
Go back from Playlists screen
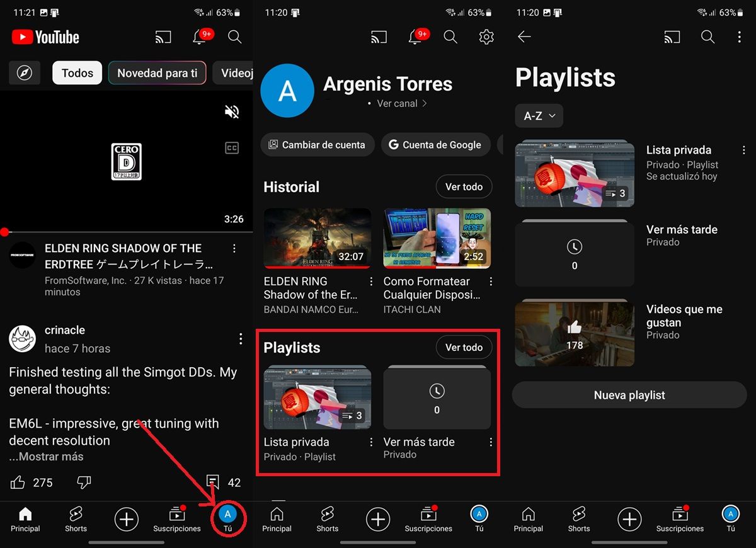[x=524, y=37]
